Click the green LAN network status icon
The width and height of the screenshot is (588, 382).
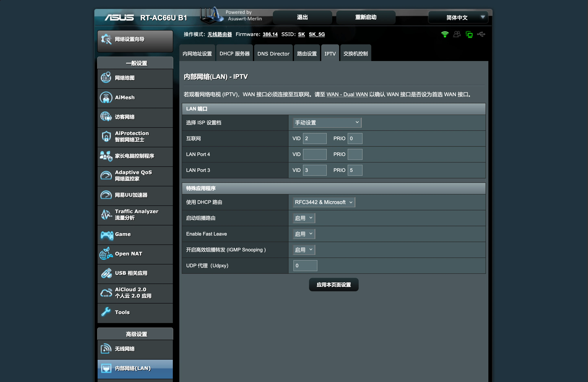(469, 34)
